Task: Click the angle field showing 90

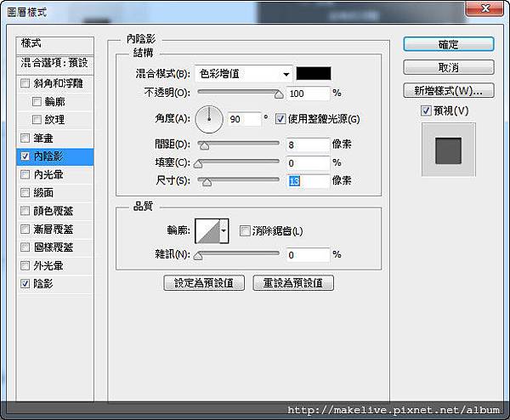Action: 244,119
